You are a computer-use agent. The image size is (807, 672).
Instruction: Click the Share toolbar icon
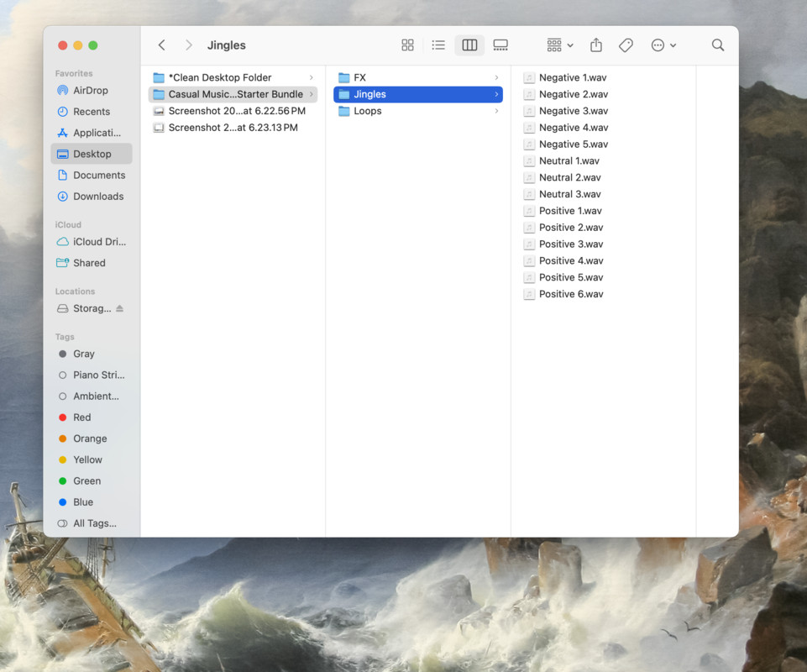click(x=596, y=45)
